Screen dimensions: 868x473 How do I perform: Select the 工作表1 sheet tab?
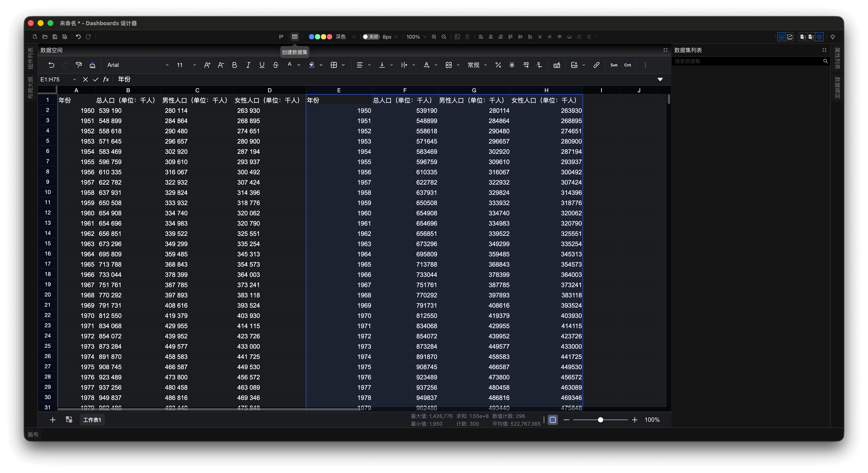click(92, 420)
